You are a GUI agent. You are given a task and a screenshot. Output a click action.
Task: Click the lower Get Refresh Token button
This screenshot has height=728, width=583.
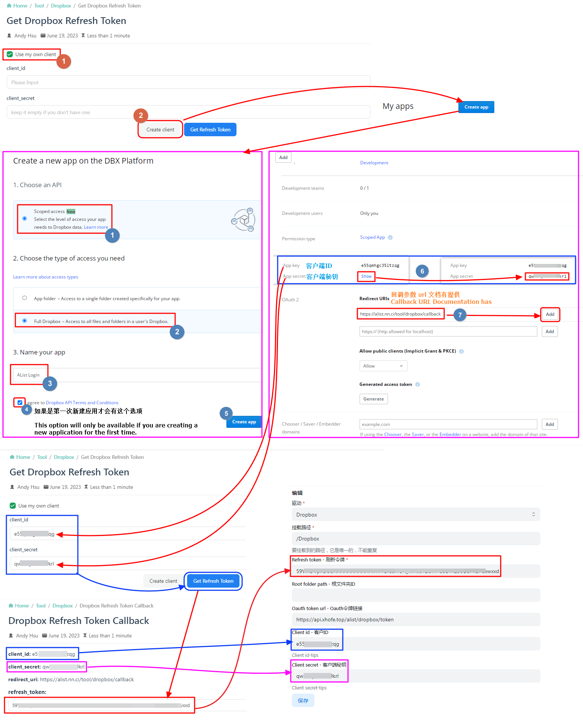pyautogui.click(x=213, y=581)
